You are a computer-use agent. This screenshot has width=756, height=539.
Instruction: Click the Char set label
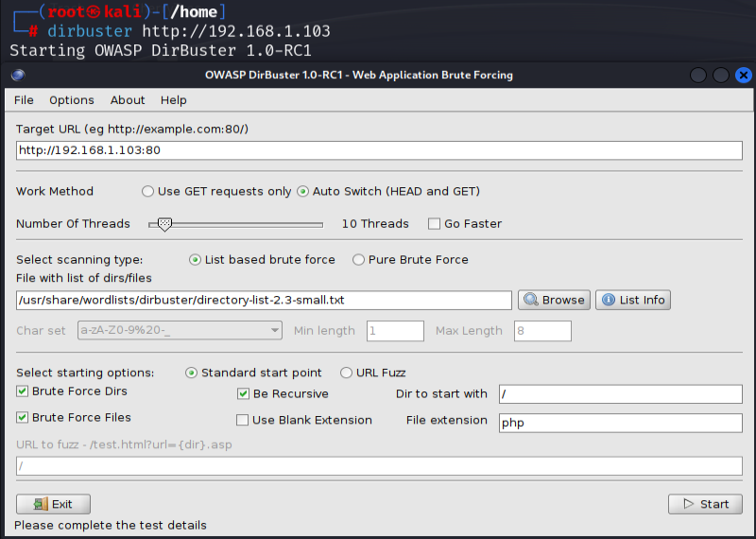tap(41, 331)
